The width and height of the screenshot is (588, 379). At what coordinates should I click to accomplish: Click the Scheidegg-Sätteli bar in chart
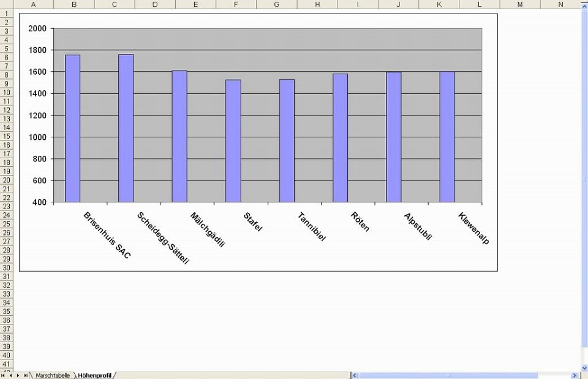click(x=126, y=128)
